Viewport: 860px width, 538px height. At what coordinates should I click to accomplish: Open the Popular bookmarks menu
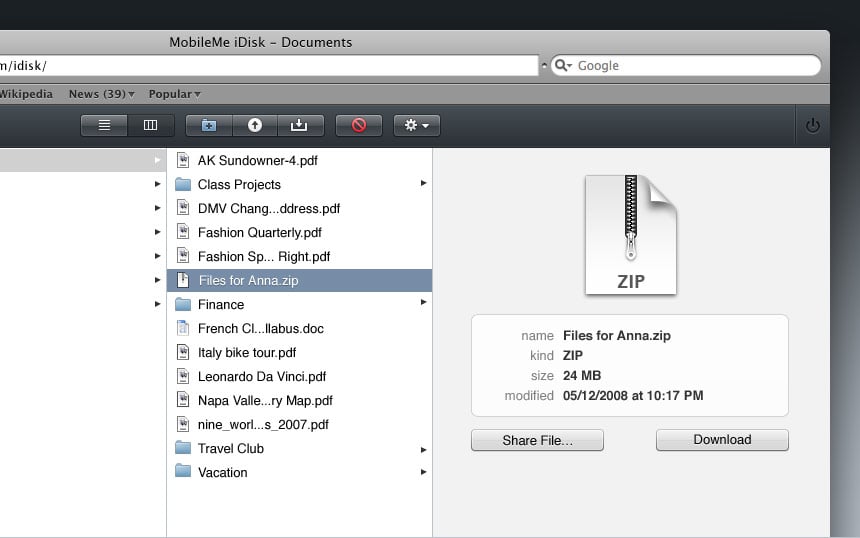[x=174, y=94]
